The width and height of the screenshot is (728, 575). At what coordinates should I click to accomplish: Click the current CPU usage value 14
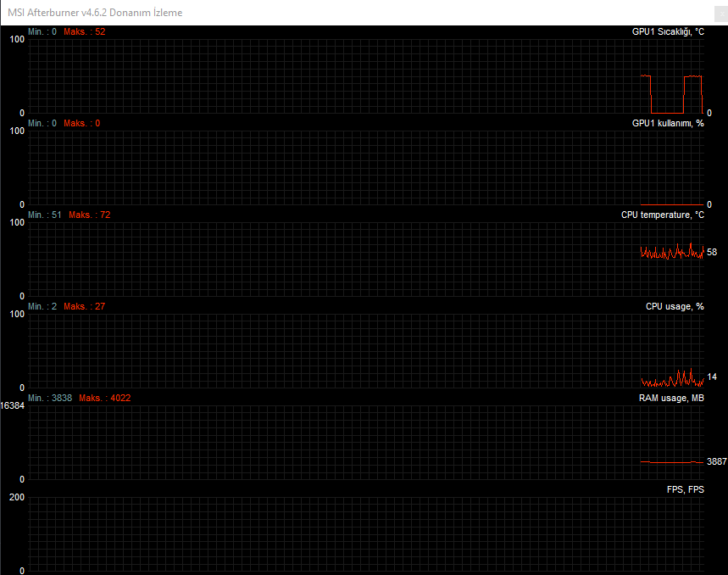coord(712,377)
